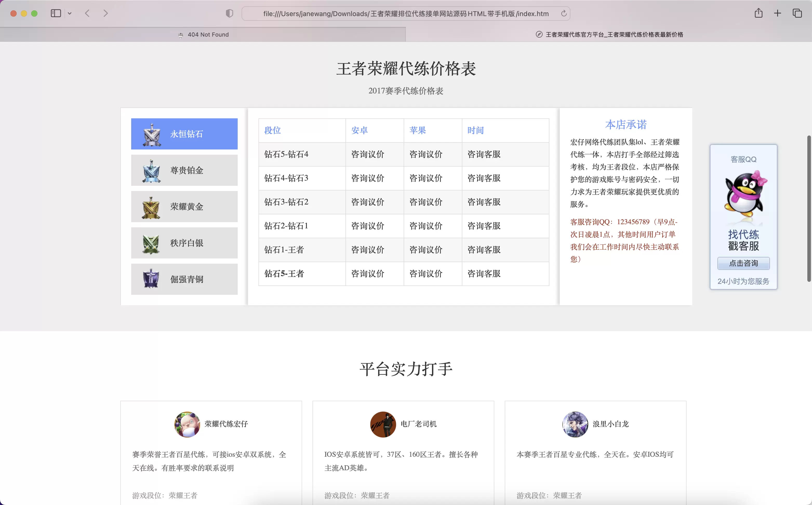Viewport: 812px width, 505px height.
Task: Click the 找代练 戳客服 text
Action: (743, 240)
